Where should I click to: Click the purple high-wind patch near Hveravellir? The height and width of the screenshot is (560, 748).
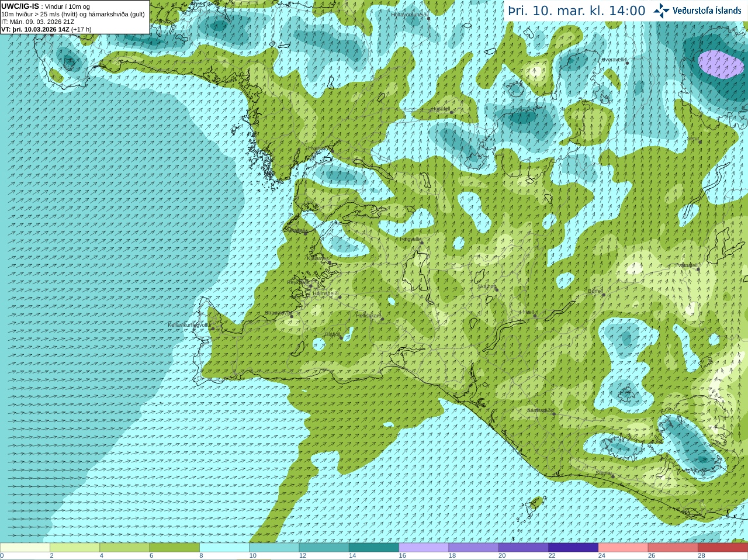(721, 64)
